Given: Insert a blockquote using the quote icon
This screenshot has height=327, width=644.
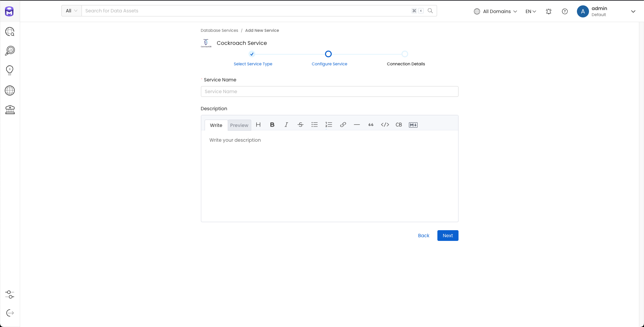Looking at the screenshot, I should (x=371, y=125).
